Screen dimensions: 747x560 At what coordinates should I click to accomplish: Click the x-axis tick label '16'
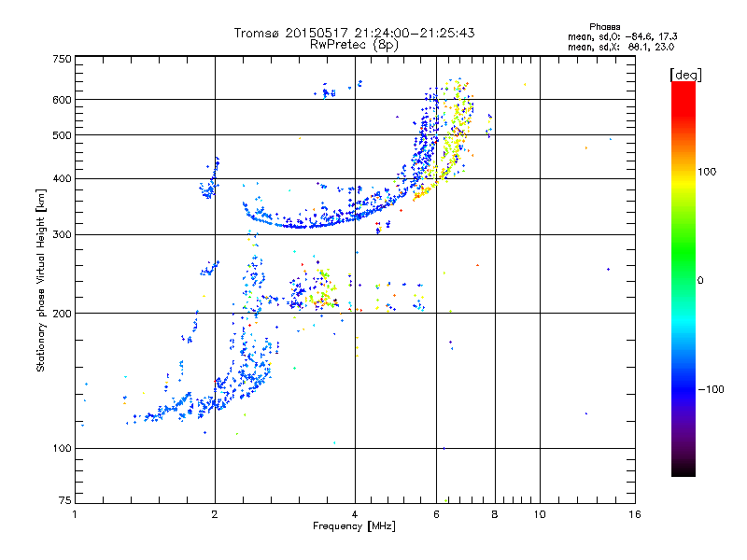point(635,514)
